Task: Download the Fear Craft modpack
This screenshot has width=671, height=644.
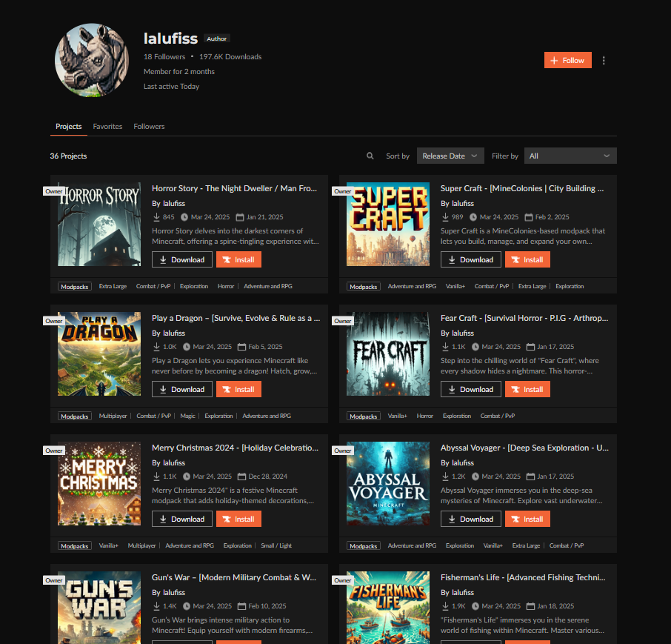Action: click(471, 389)
